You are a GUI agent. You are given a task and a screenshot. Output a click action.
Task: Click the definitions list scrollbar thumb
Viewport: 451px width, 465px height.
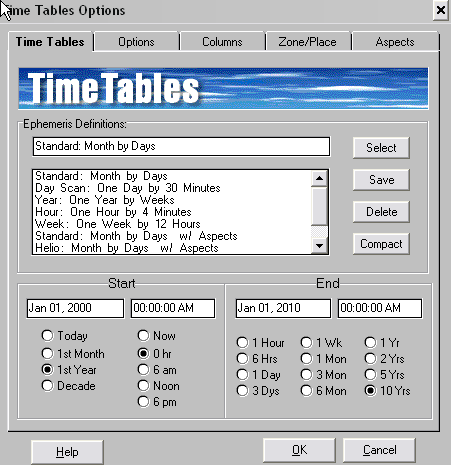click(x=319, y=206)
